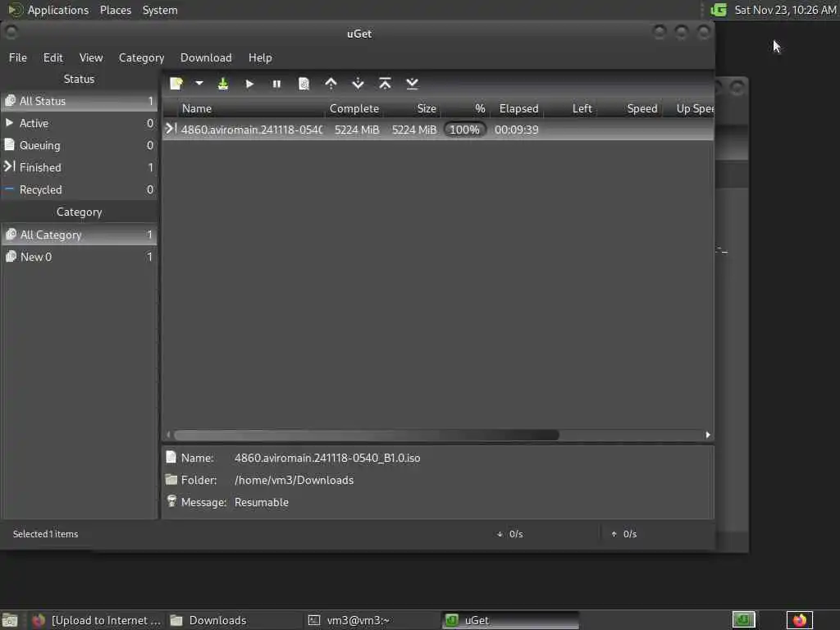Click the uGet workspace icon in bottom panel

click(743, 620)
